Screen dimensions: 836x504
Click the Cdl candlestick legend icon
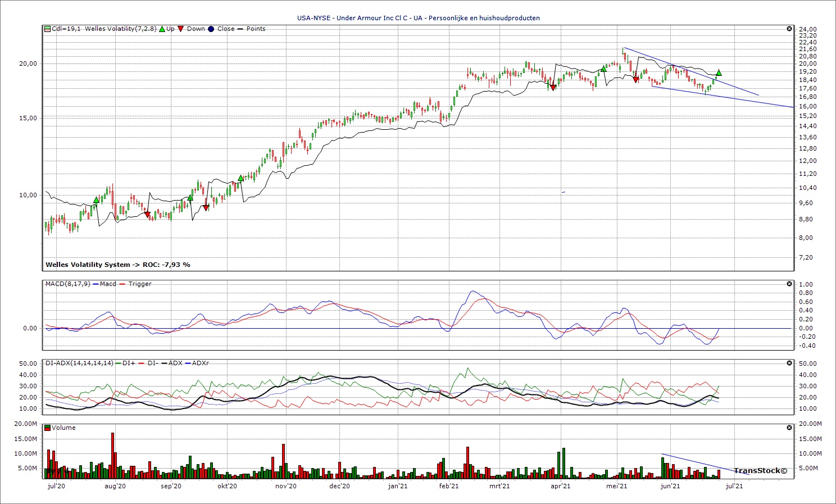48,29
